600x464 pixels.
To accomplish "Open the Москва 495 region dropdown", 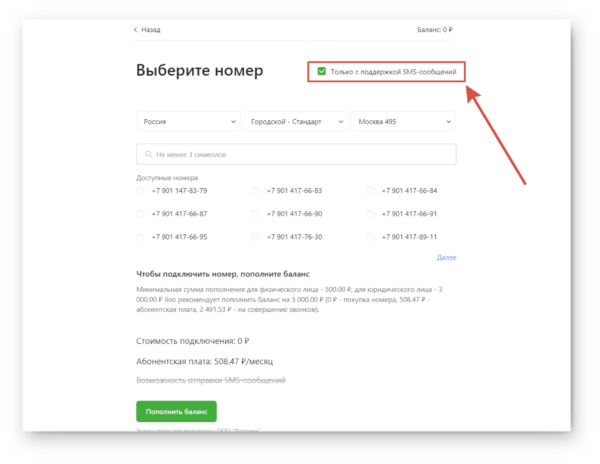I will click(403, 122).
